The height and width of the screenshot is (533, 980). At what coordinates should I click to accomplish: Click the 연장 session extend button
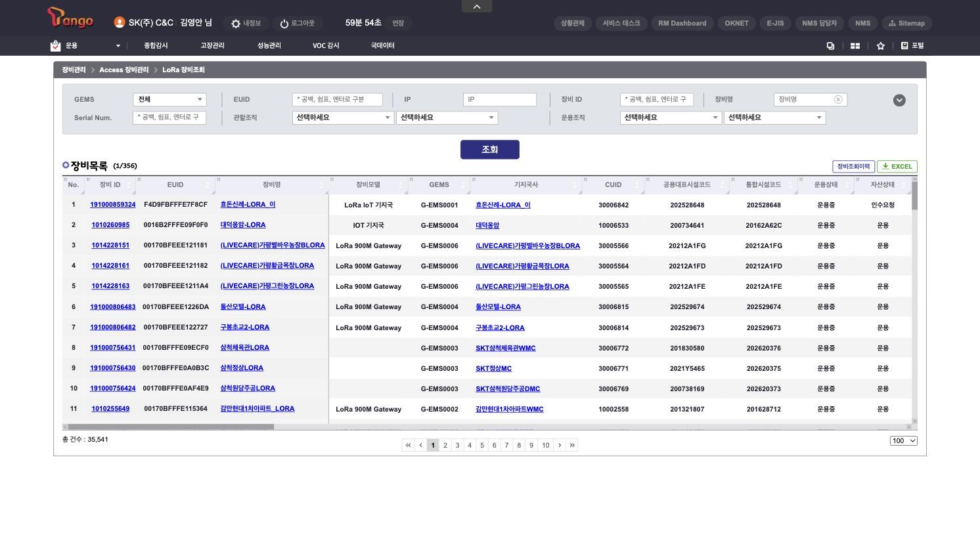click(398, 24)
